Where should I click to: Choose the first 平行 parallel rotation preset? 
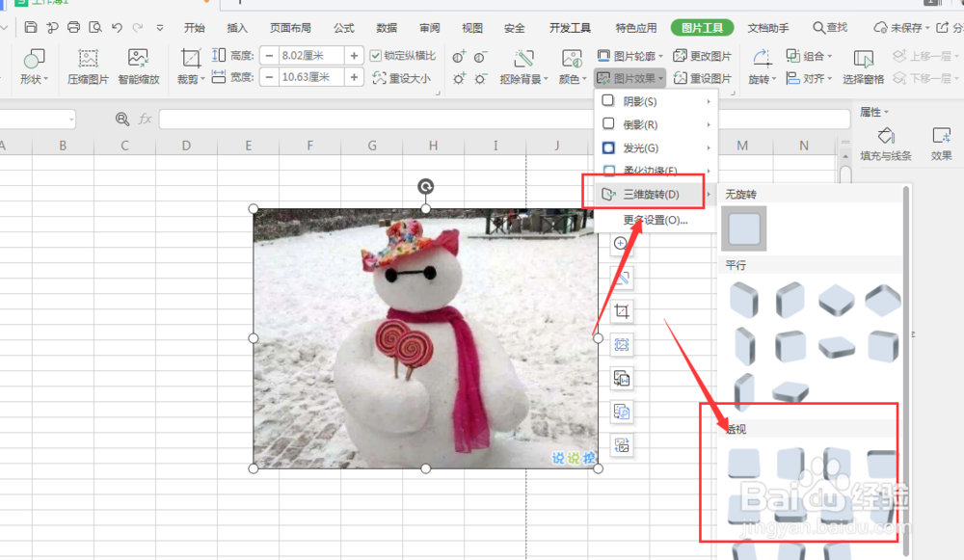[x=744, y=300]
